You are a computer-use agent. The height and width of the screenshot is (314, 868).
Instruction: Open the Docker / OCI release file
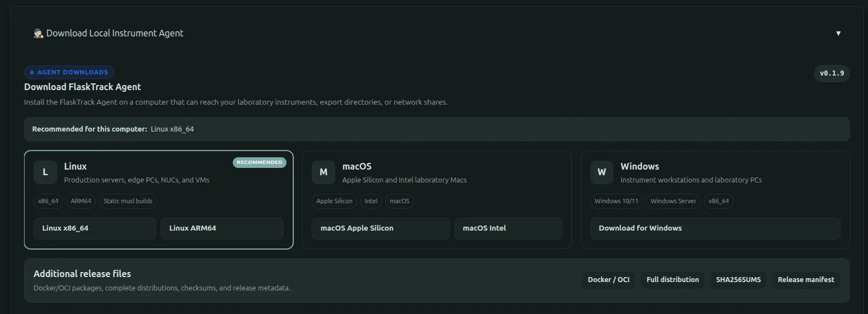609,280
